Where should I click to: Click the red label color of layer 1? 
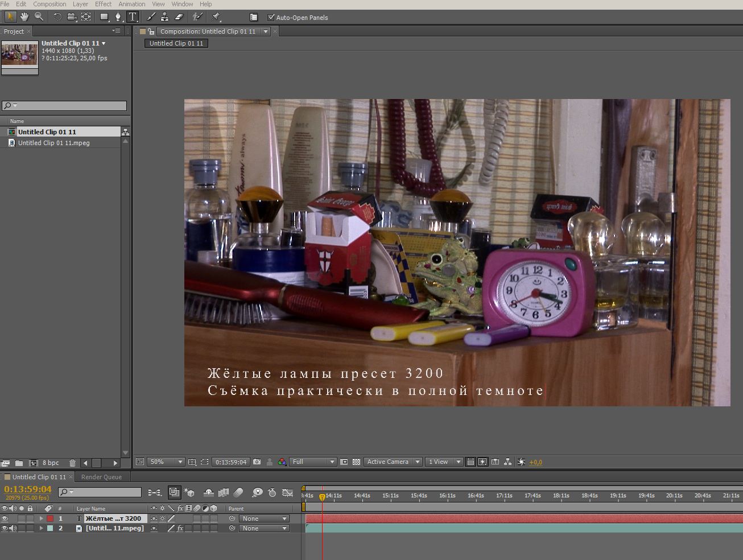(x=50, y=518)
